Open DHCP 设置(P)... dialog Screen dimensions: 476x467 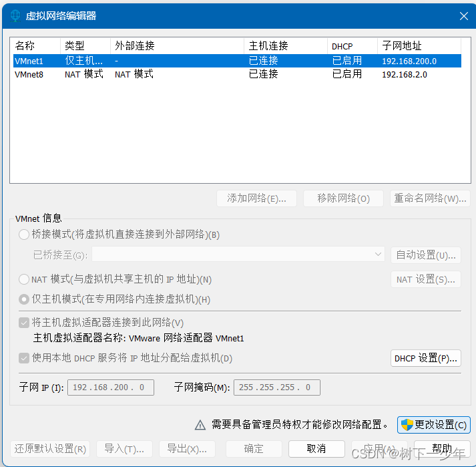pyautogui.click(x=426, y=358)
